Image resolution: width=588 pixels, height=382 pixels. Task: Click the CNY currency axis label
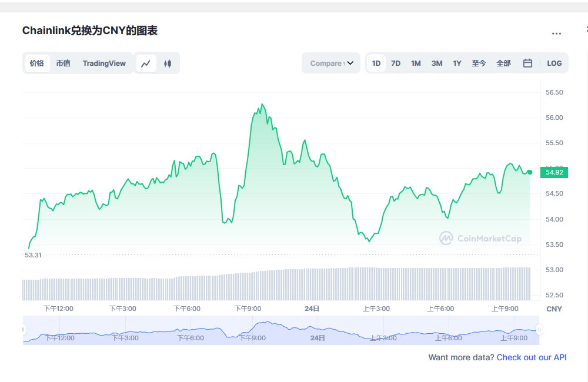[x=554, y=309]
